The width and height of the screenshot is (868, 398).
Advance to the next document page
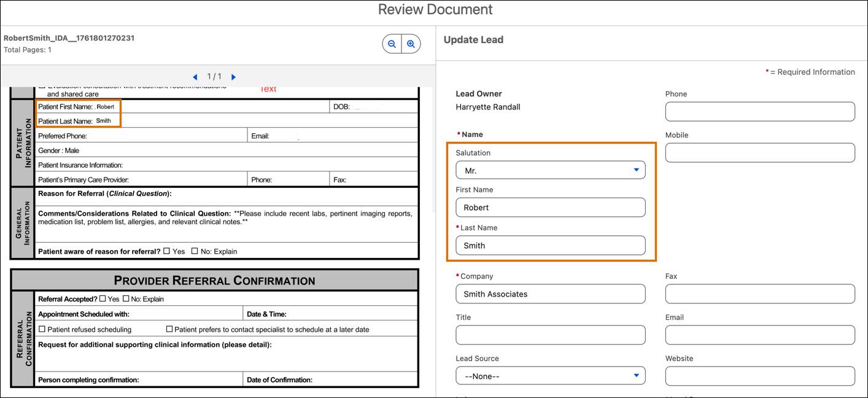(x=233, y=76)
